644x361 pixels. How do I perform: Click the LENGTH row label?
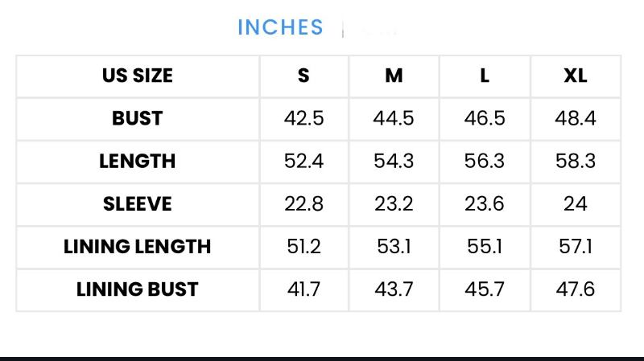138,162
